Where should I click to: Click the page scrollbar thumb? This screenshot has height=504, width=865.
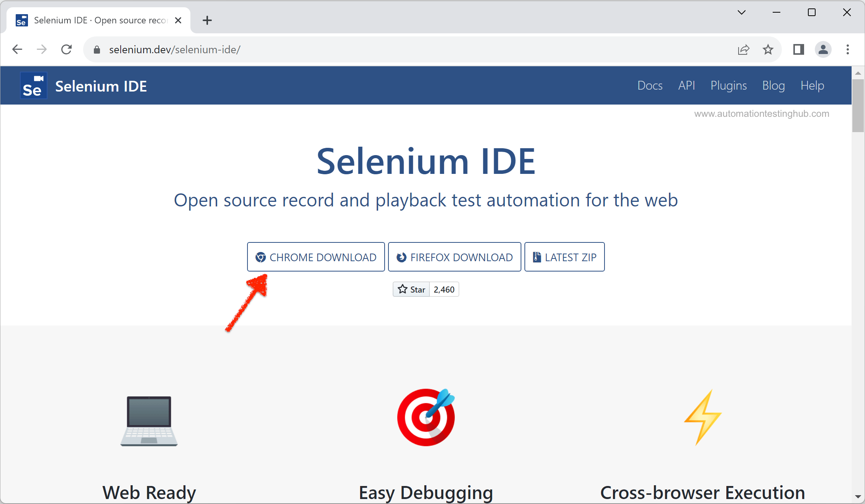[858, 105]
